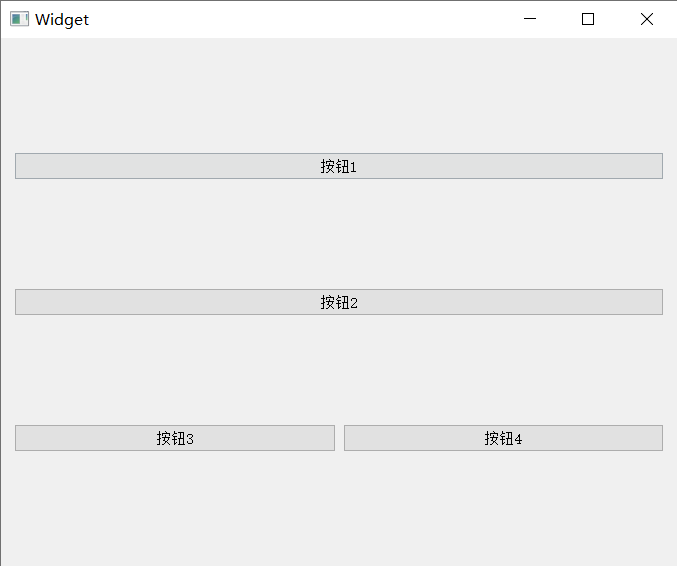Select the second wide button 按钮2
The image size is (677, 566).
click(339, 302)
